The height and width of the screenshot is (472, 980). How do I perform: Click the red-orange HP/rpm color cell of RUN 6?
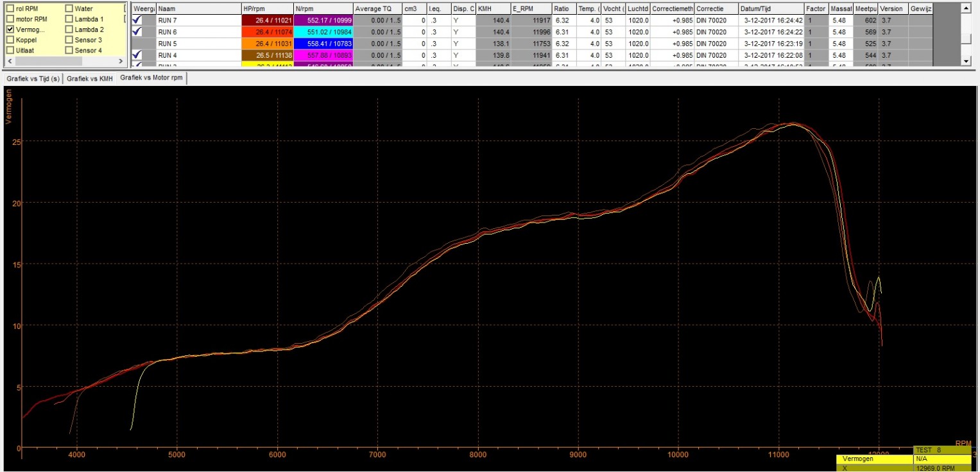pos(267,32)
